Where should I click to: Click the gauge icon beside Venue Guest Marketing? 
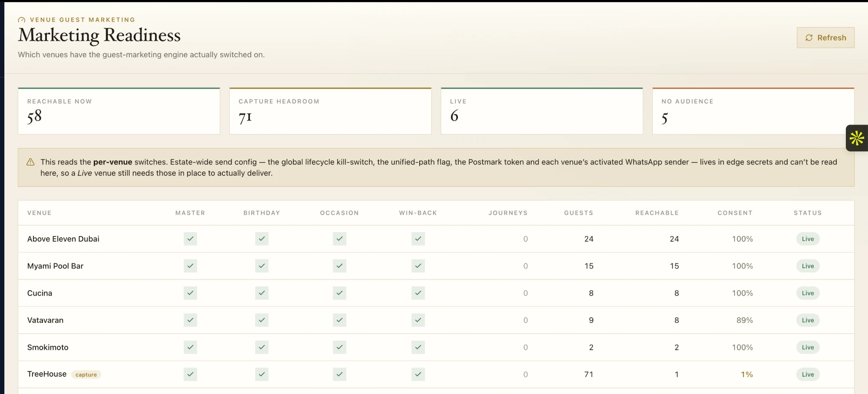coord(22,20)
